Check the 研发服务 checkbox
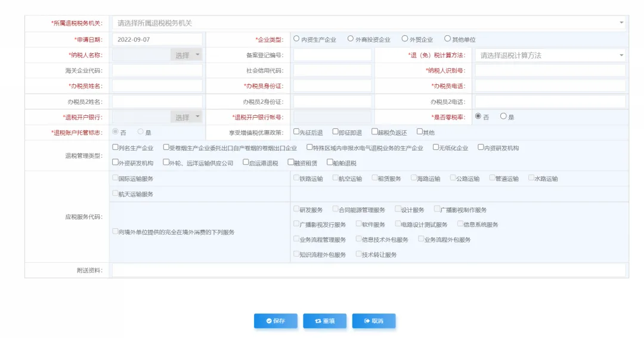This screenshot has height=338, width=644. click(296, 209)
